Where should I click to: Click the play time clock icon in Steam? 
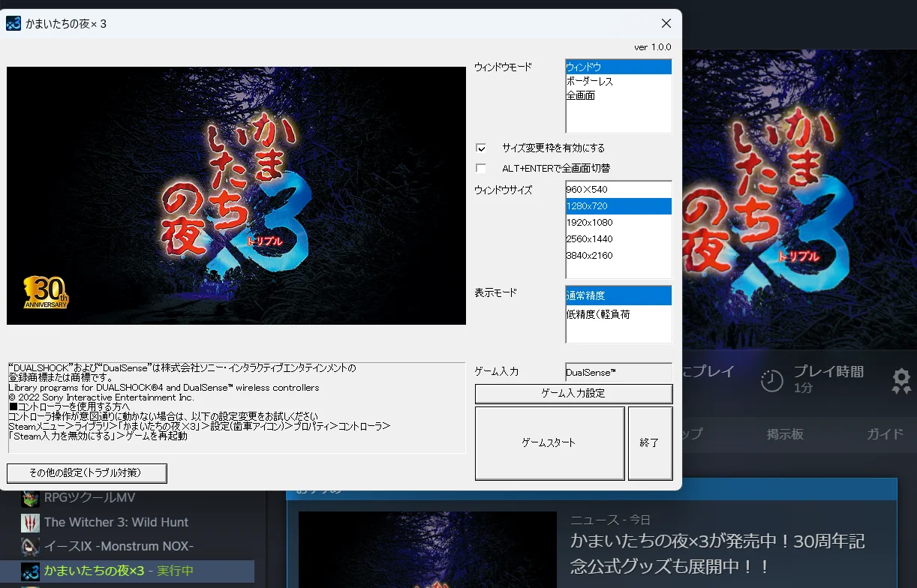(771, 380)
